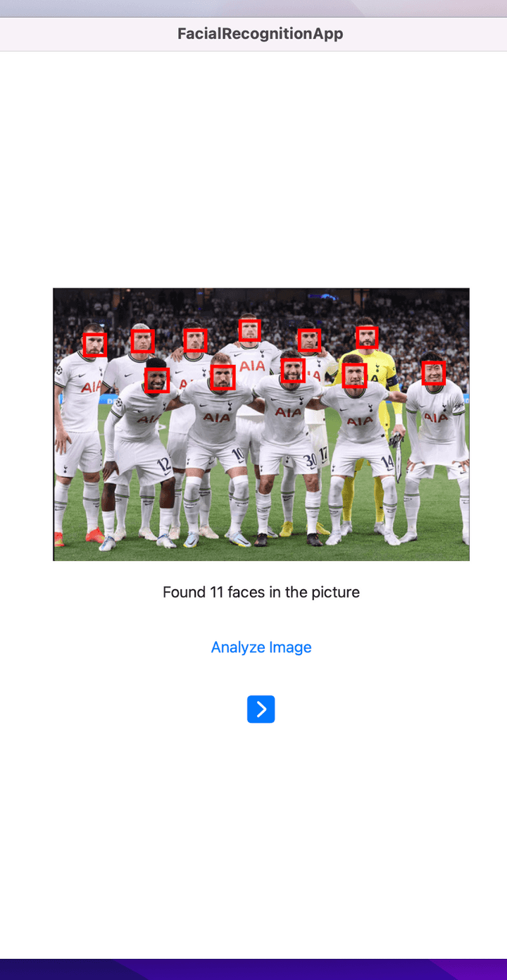Select face box of leftmost back-row player

click(x=94, y=345)
